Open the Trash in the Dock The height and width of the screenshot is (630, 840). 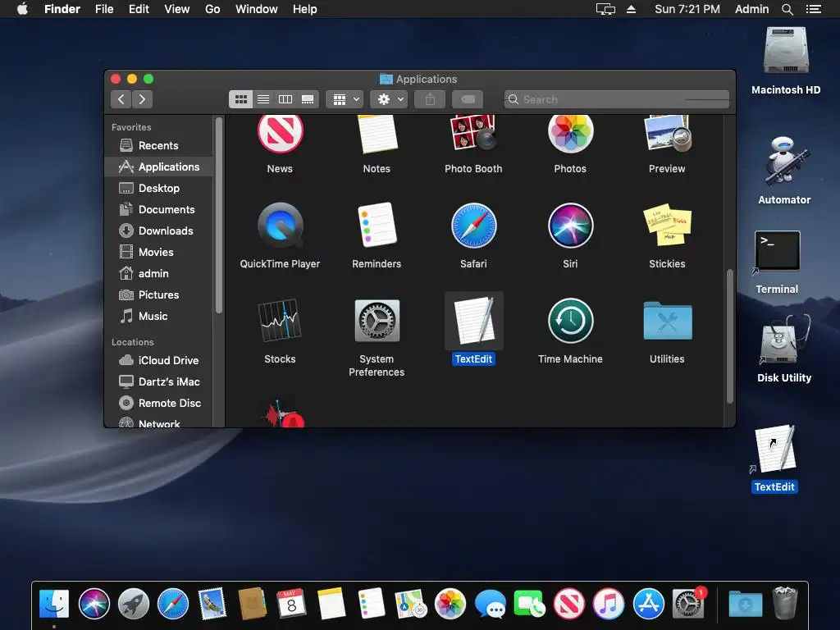(785, 603)
